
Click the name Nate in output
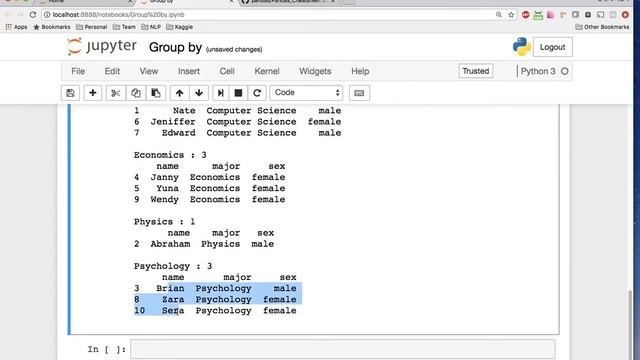tap(184, 111)
